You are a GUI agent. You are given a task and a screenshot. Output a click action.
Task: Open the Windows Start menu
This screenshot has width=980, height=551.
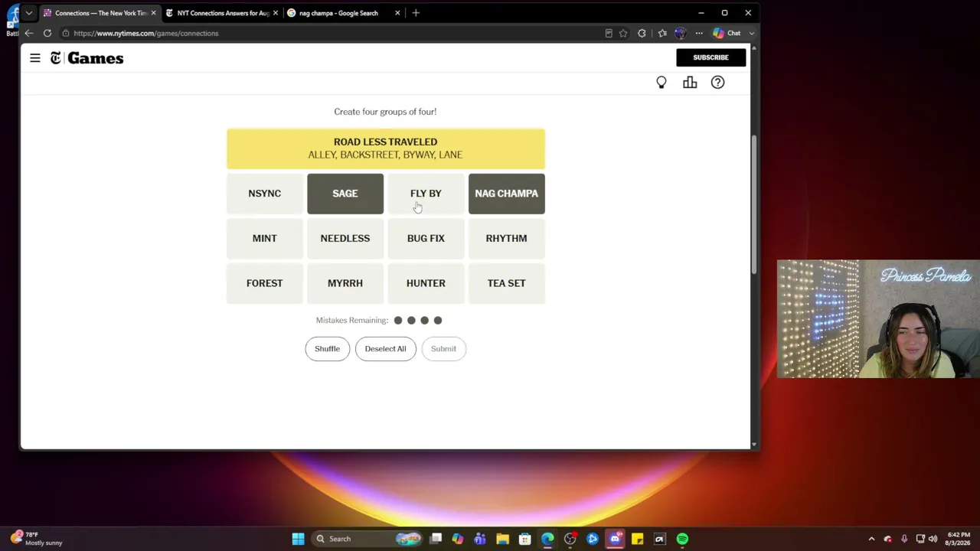[x=298, y=539]
